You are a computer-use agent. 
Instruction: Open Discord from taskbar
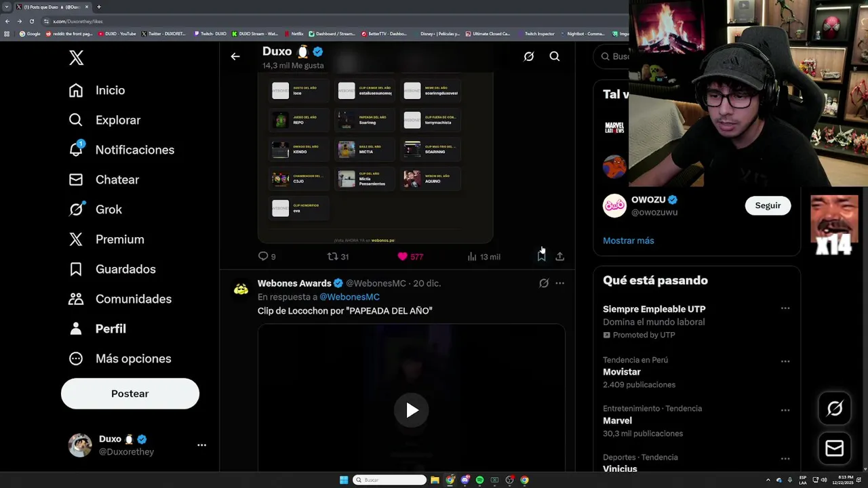click(465, 480)
